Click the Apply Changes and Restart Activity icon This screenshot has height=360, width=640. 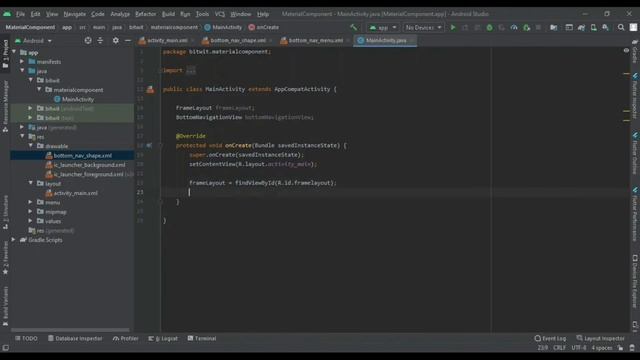click(465, 27)
